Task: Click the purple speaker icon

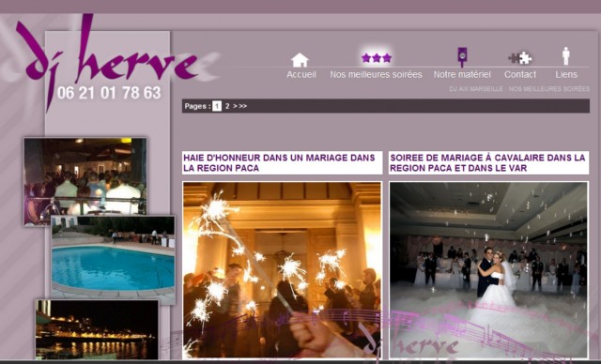Action: pos(462,56)
